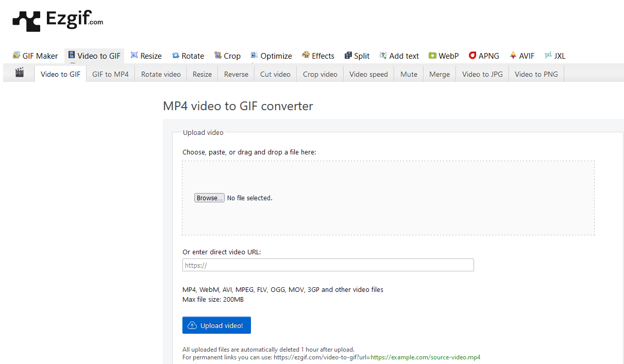
Task: Open GIF Maker tool icon
Action: point(16,56)
